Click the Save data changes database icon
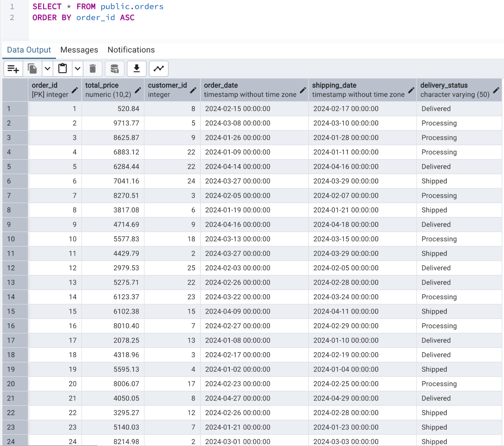 pos(114,69)
